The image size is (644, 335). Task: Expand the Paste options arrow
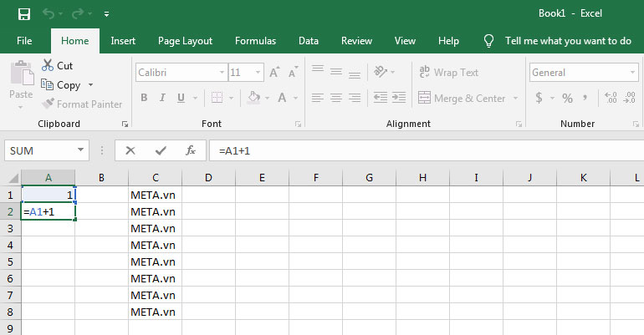[21, 108]
